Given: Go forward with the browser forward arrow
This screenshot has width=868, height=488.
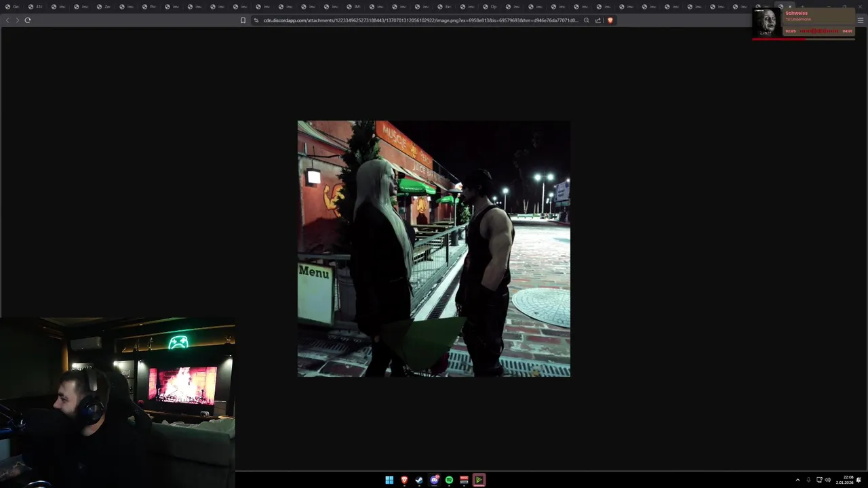Looking at the screenshot, I should pyautogui.click(x=18, y=20).
